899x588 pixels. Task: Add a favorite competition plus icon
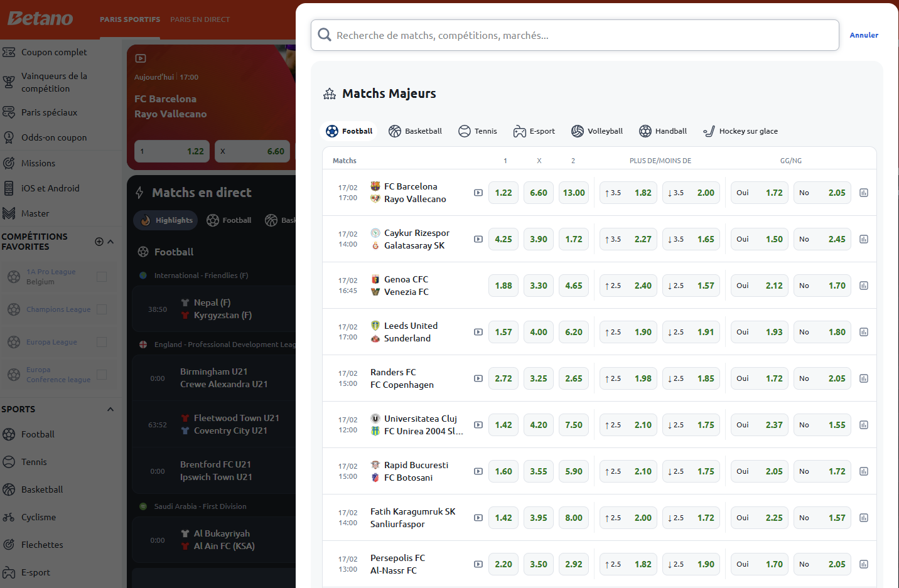click(99, 242)
